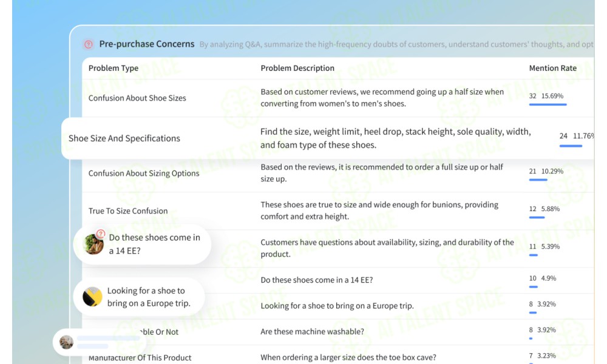This screenshot has height=364, width=607.
Task: Click "Are these machine washable?" description
Action: (313, 331)
